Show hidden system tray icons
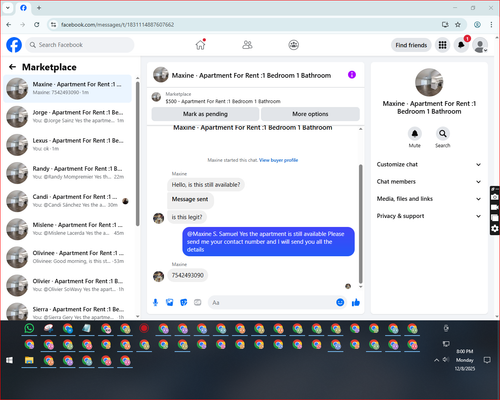The image size is (500, 400). 436,360
